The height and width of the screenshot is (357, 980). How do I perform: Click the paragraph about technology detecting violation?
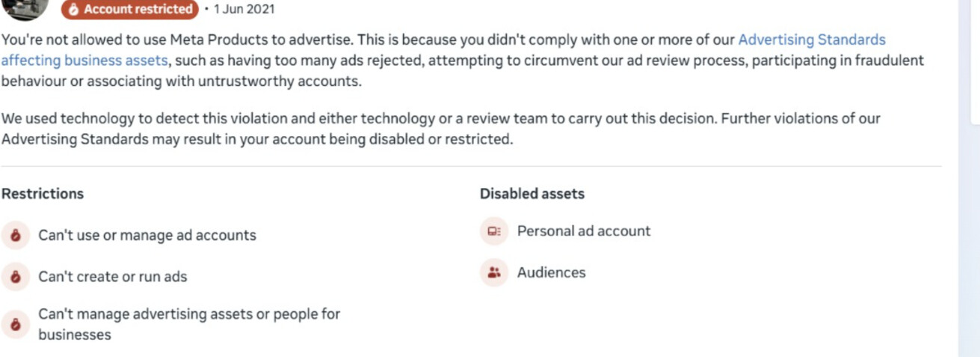coord(441,129)
